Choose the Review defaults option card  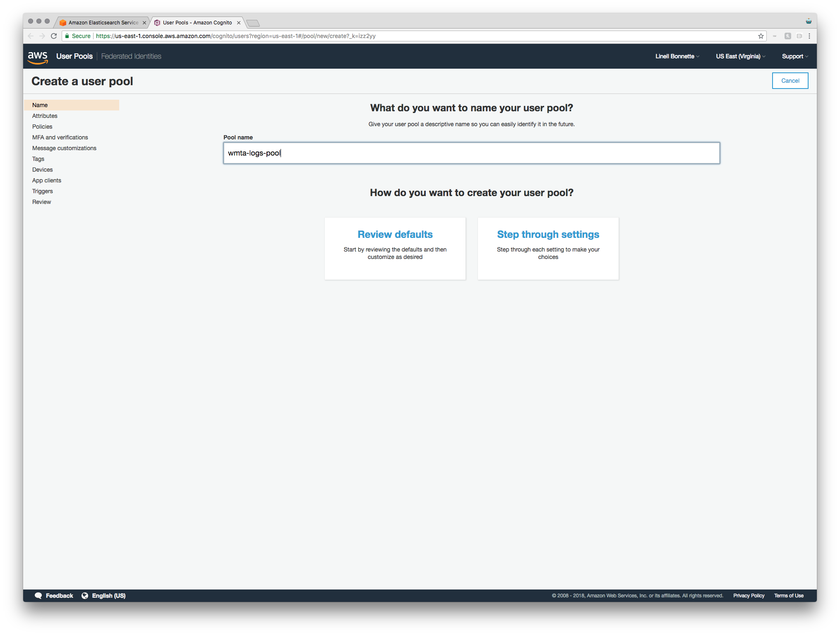coord(395,249)
